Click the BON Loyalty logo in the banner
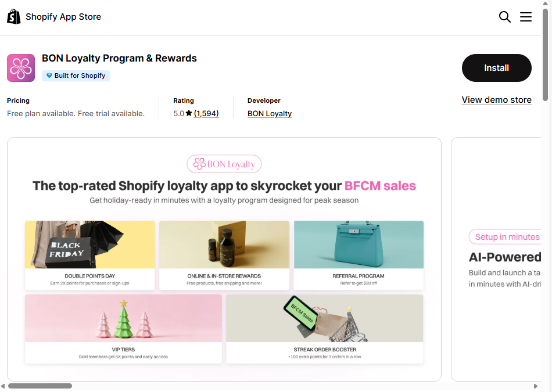Viewport: 552px width, 392px height. point(224,164)
